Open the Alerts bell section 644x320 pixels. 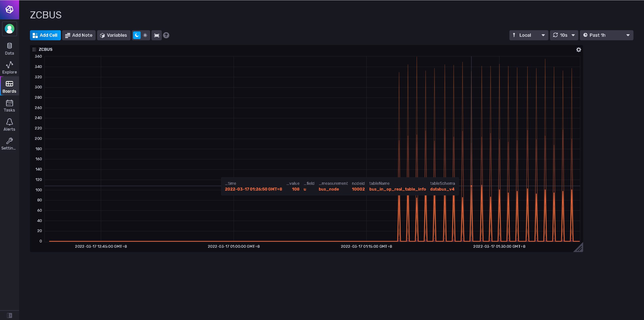tap(10, 125)
